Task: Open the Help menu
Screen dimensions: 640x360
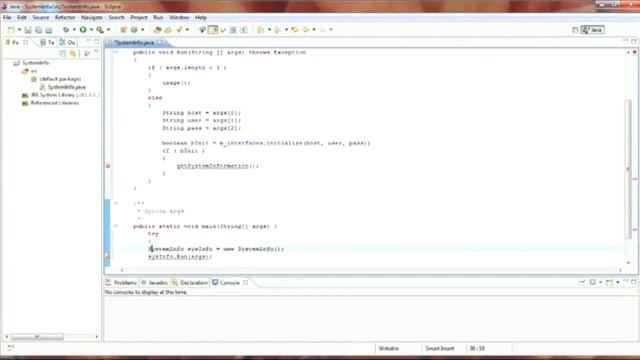Action: [x=201, y=18]
